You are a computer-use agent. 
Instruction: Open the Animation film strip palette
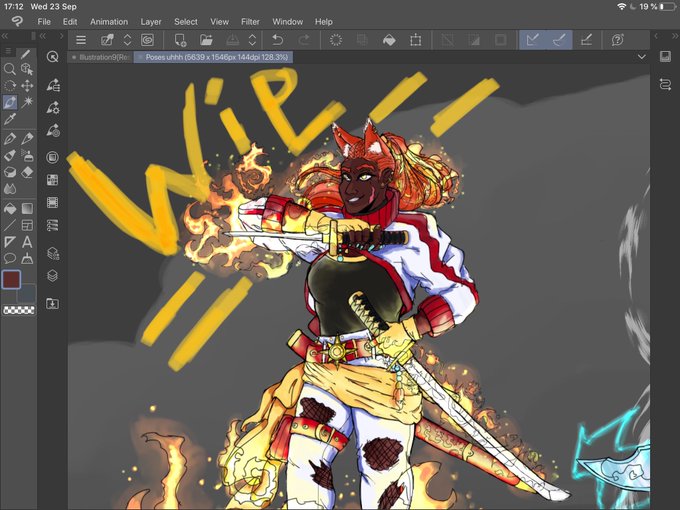coord(53,203)
